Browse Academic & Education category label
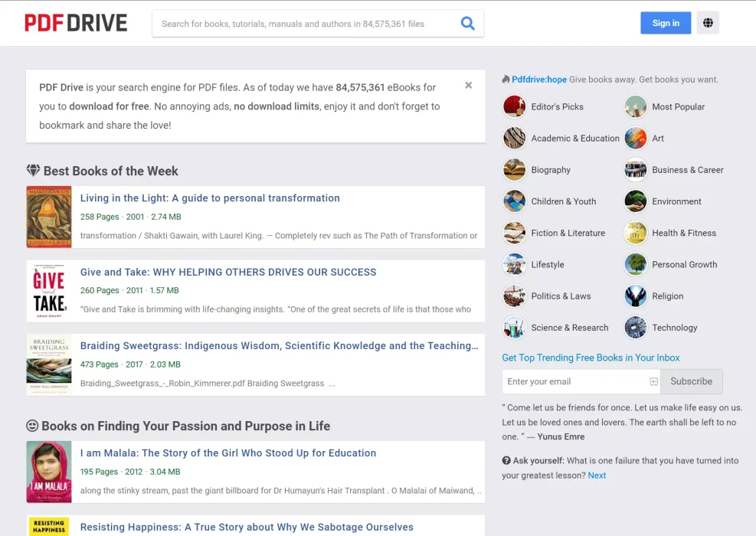 (575, 139)
